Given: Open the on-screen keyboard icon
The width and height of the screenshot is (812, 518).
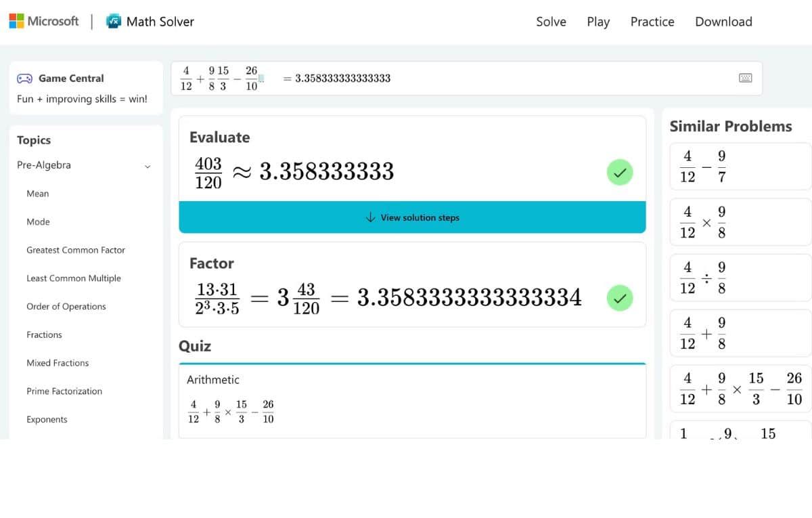Looking at the screenshot, I should 746,78.
